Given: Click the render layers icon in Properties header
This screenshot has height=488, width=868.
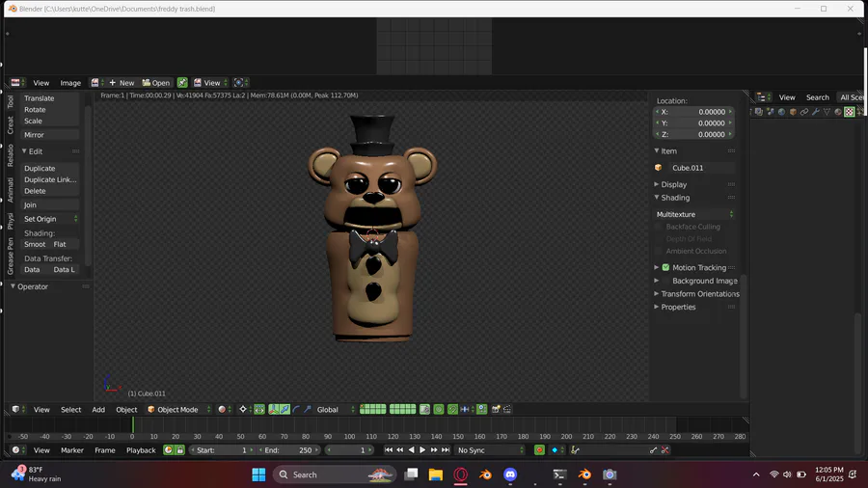Looking at the screenshot, I should pyautogui.click(x=759, y=112).
